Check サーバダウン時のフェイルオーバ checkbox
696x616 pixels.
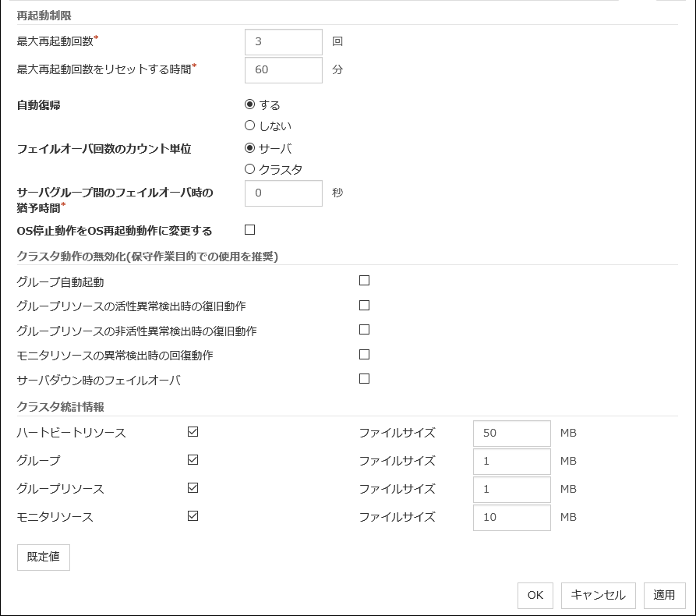coord(364,379)
